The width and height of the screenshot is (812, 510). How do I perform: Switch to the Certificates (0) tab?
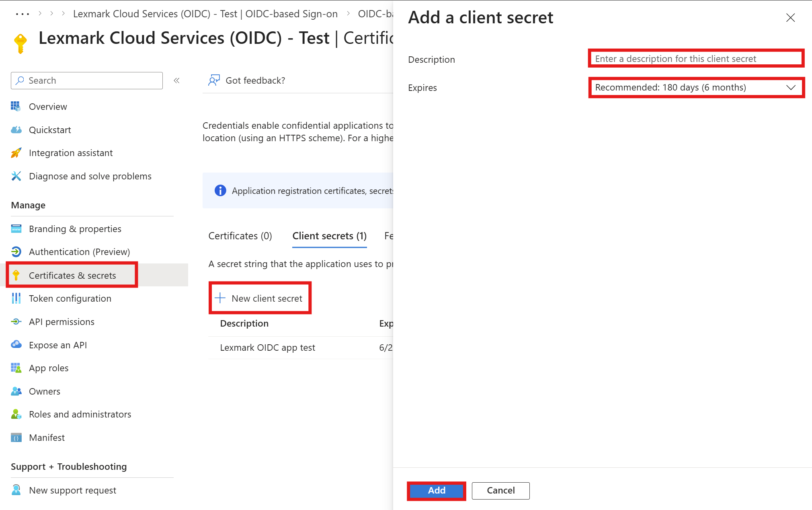(240, 236)
